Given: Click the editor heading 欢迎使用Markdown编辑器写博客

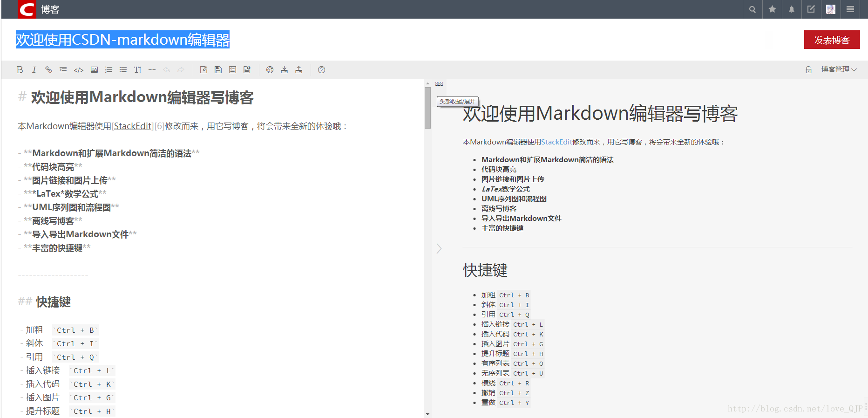Looking at the screenshot, I should pos(142,97).
